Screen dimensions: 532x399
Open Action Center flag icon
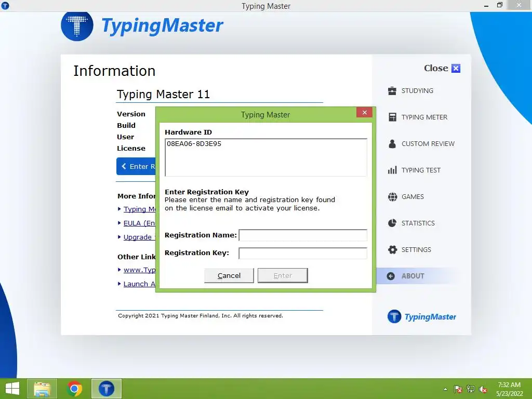click(x=458, y=389)
